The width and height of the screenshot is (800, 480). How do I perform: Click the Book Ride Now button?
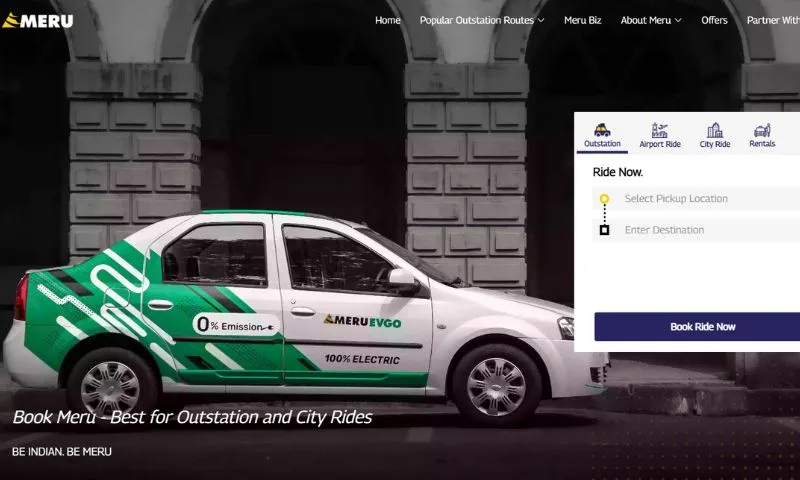[x=697, y=327]
